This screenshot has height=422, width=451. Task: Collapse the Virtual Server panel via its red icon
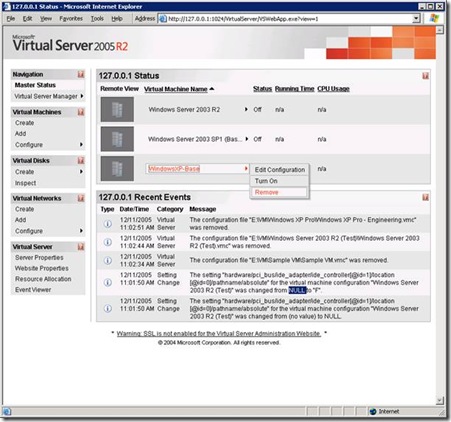81,247
